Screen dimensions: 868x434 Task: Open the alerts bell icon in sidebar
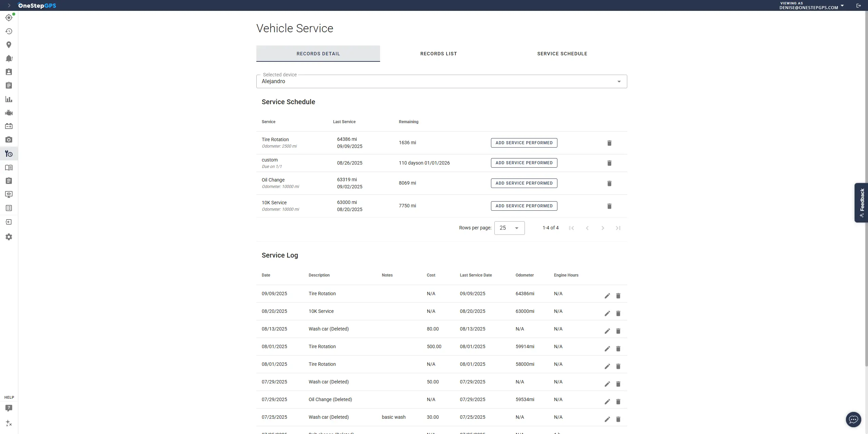[x=9, y=58]
